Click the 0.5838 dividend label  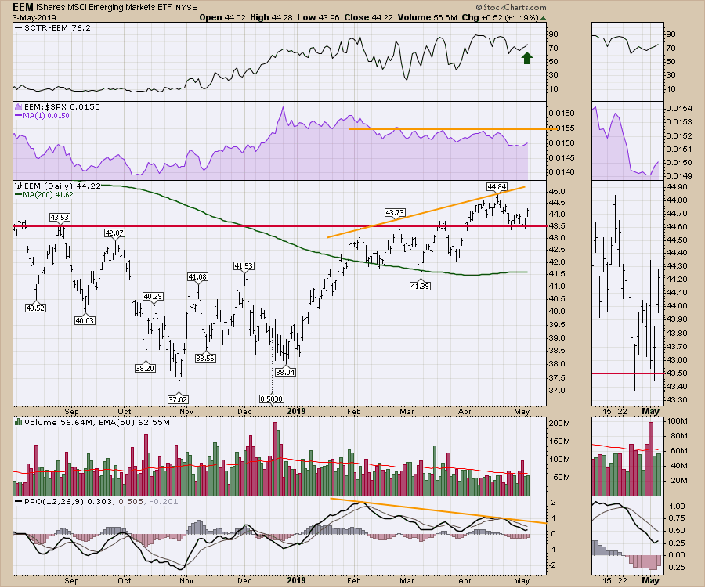(x=272, y=399)
